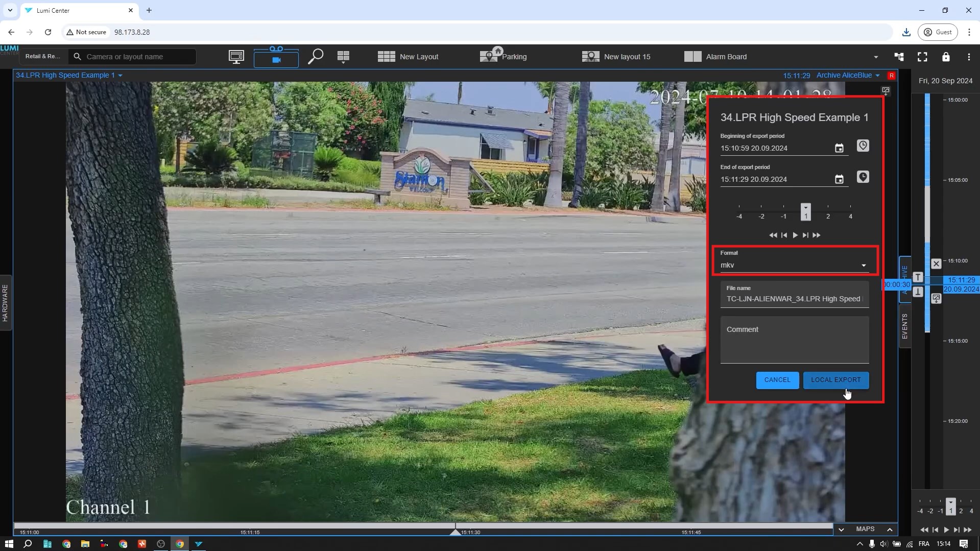The height and width of the screenshot is (551, 980).
Task: Set export playback speed to 2
Action: point(828,210)
